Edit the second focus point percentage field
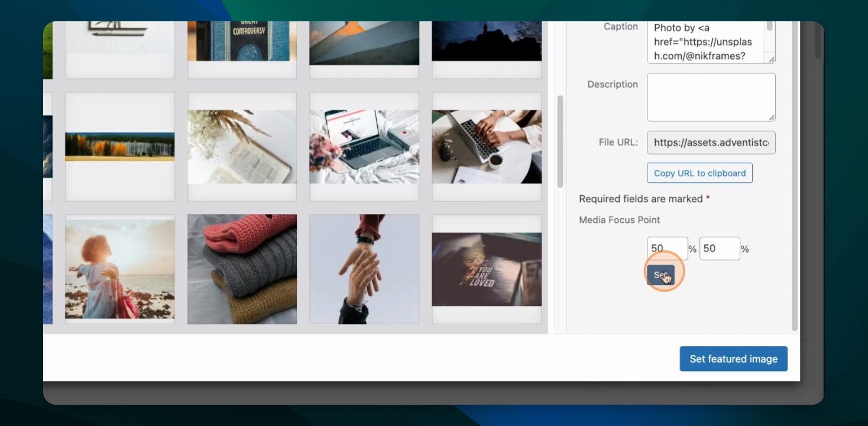 click(720, 248)
